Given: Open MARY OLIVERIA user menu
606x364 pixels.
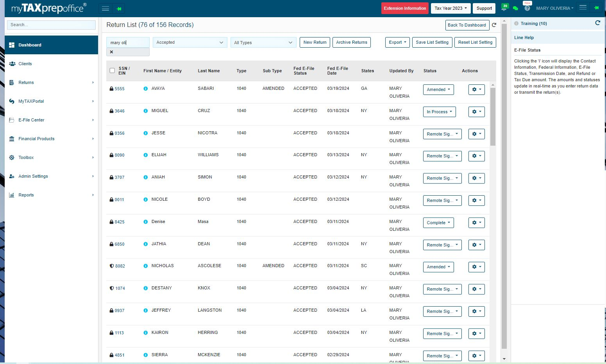Looking at the screenshot, I should click(x=555, y=8).
